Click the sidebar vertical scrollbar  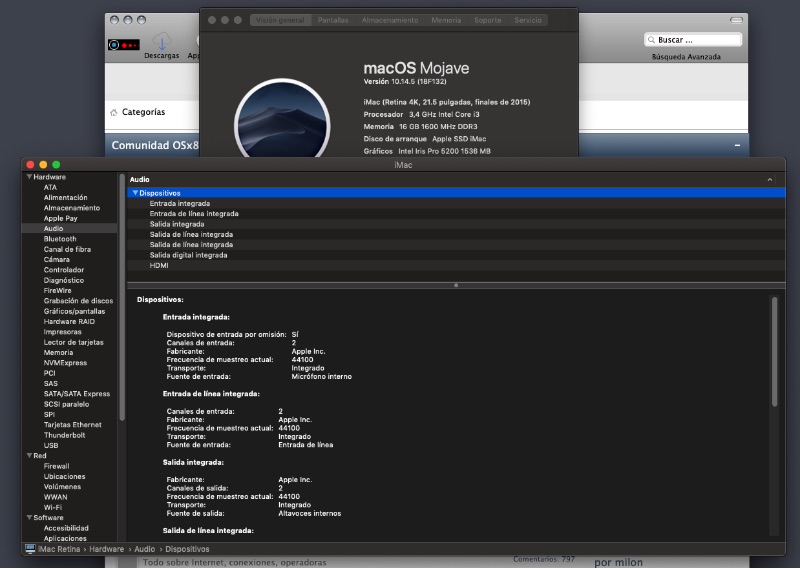pyautogui.click(x=122, y=298)
